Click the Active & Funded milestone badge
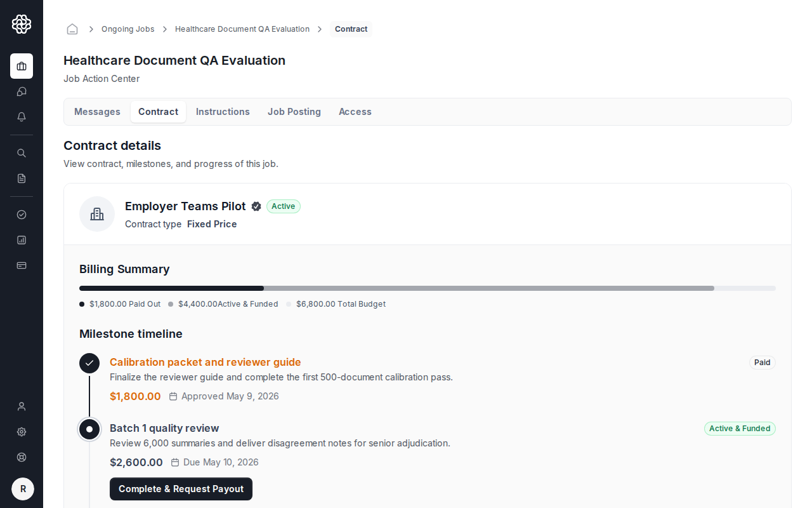Image resolution: width=812 pixels, height=508 pixels. pos(740,429)
